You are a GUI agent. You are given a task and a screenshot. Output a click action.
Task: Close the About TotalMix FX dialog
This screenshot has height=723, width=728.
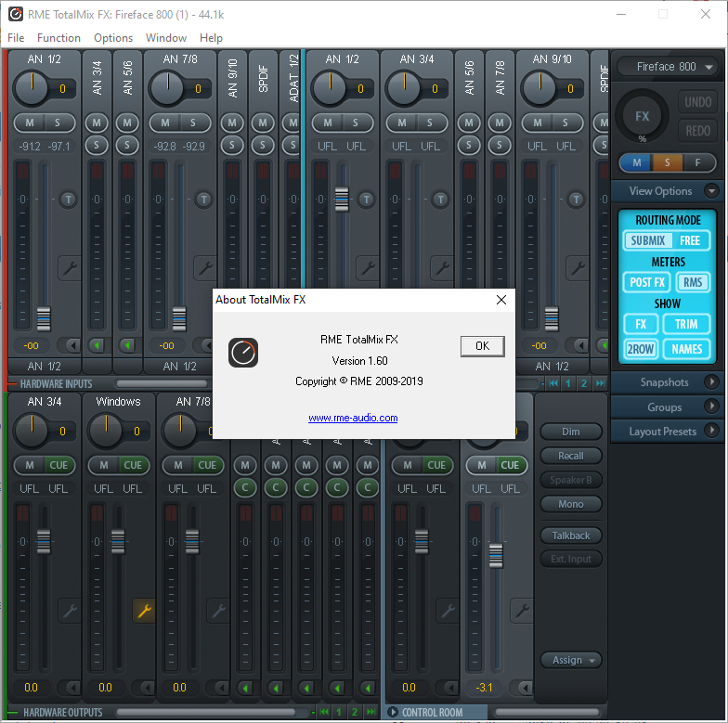501,300
